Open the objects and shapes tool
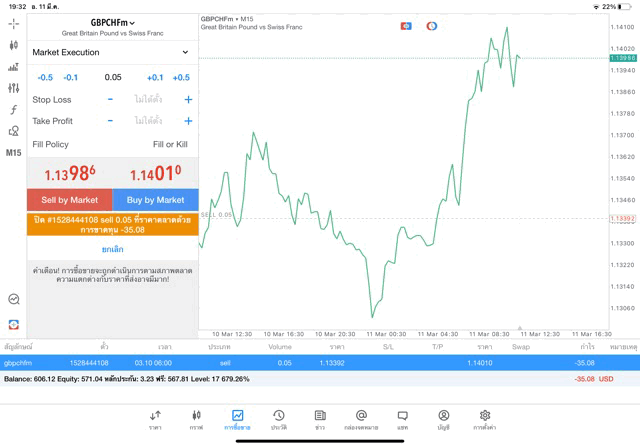The height and width of the screenshot is (447, 640). click(x=13, y=131)
